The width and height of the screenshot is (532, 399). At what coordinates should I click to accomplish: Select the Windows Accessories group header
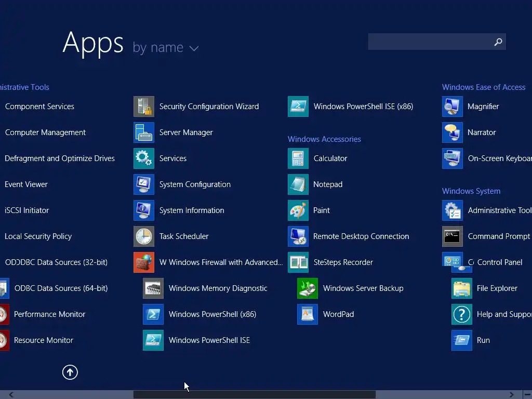click(x=324, y=139)
